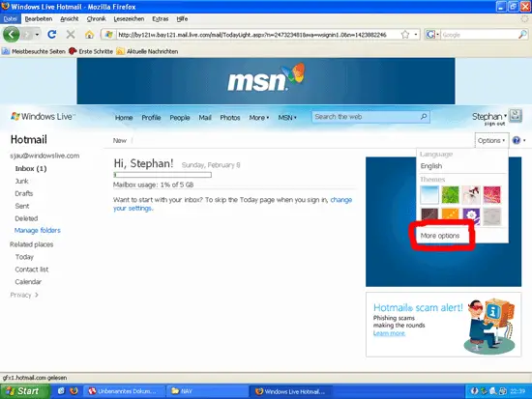Screen dimensions: 532x399
Task: Click the blue help question mark icon
Action: 517,140
